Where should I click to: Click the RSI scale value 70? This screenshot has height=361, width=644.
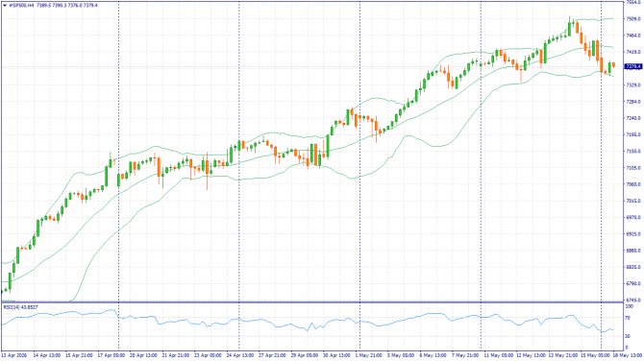tap(629, 318)
